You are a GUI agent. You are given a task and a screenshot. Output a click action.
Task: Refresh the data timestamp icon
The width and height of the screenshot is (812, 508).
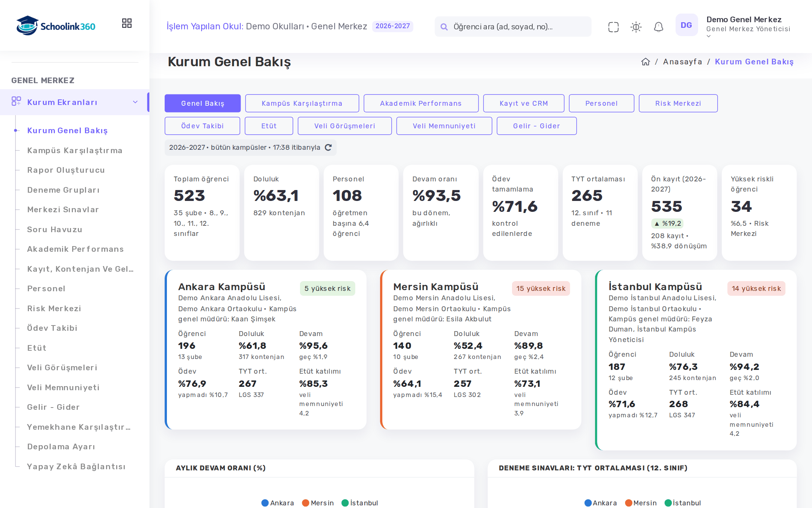click(x=328, y=148)
